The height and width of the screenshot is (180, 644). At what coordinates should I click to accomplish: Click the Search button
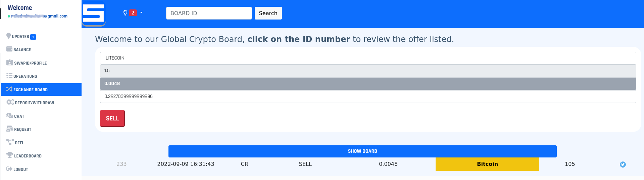(x=268, y=13)
